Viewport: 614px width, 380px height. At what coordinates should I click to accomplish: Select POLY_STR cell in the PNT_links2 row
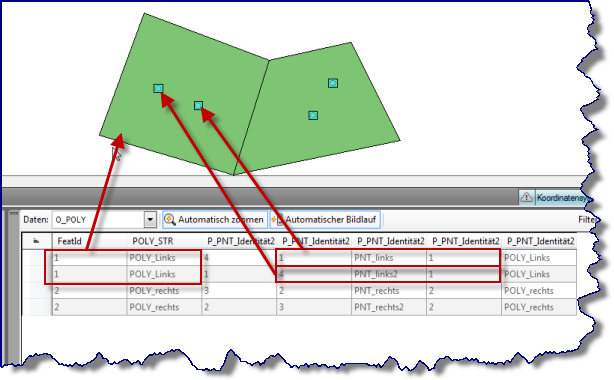tap(164, 274)
